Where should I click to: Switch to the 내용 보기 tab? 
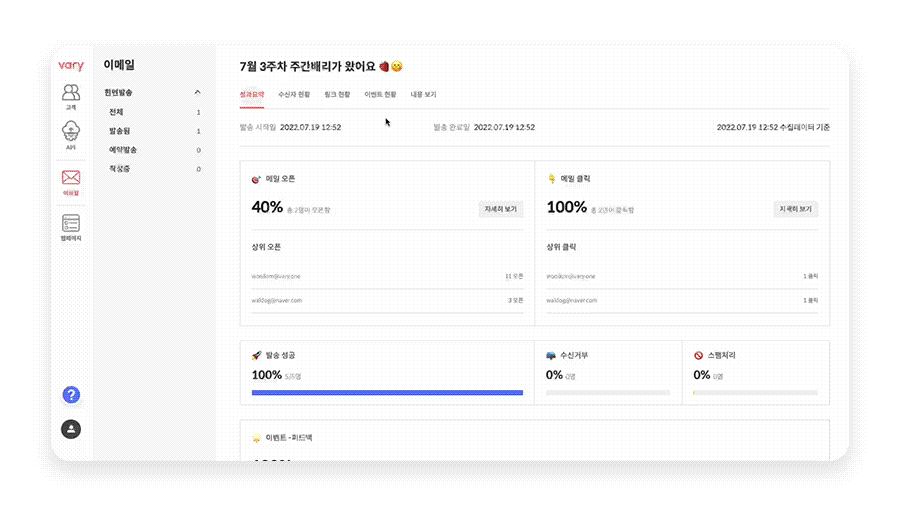click(423, 95)
